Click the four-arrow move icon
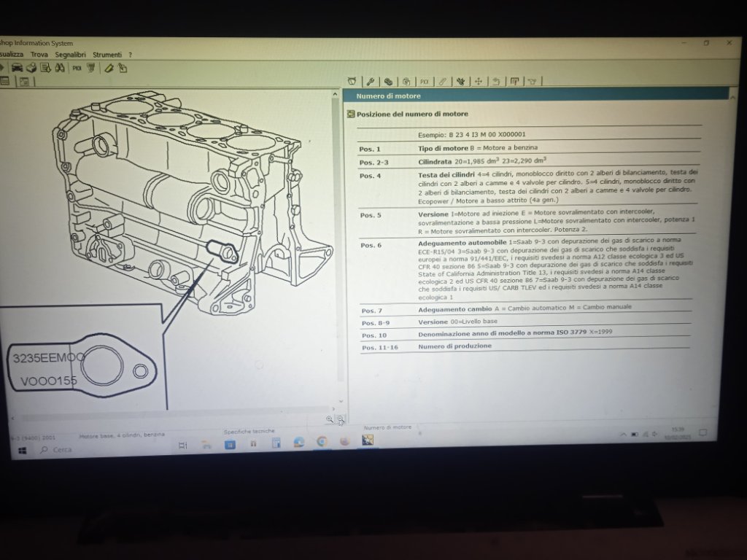The width and height of the screenshot is (747, 560). 479,82
